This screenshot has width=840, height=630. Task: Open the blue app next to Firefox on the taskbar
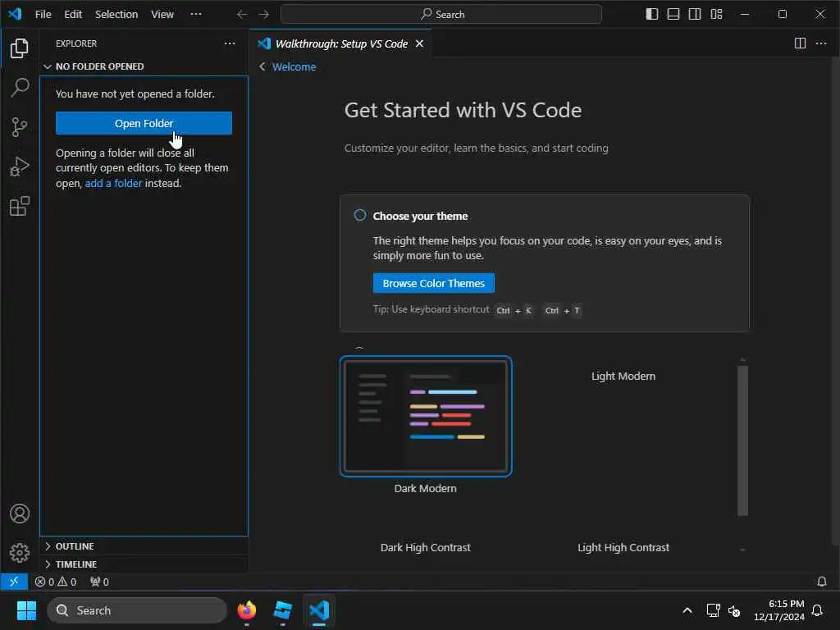pos(282,610)
